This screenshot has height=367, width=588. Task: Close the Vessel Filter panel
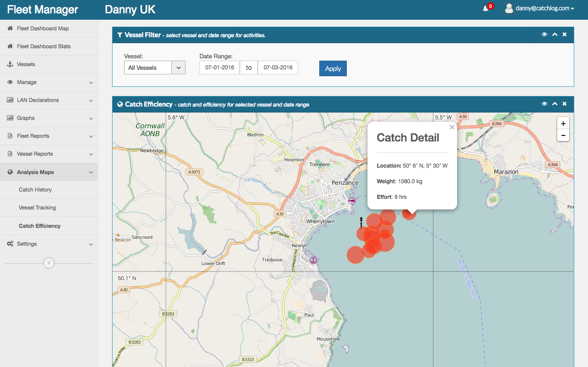pyautogui.click(x=565, y=34)
